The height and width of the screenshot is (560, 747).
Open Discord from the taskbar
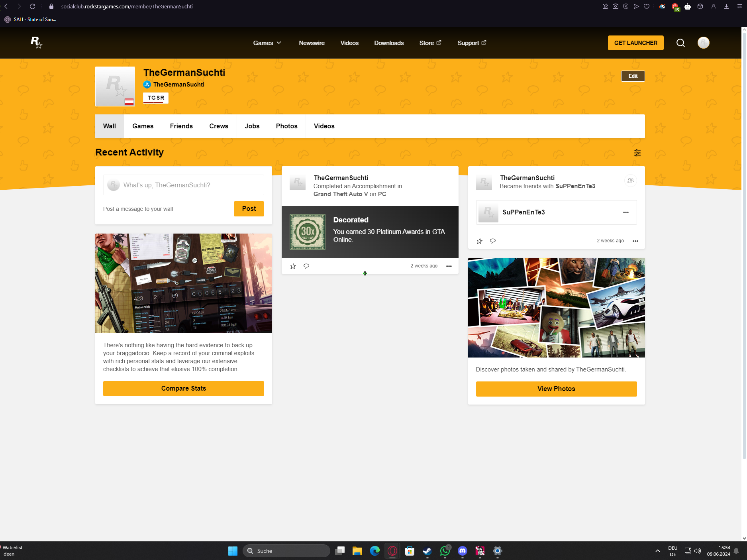click(462, 551)
